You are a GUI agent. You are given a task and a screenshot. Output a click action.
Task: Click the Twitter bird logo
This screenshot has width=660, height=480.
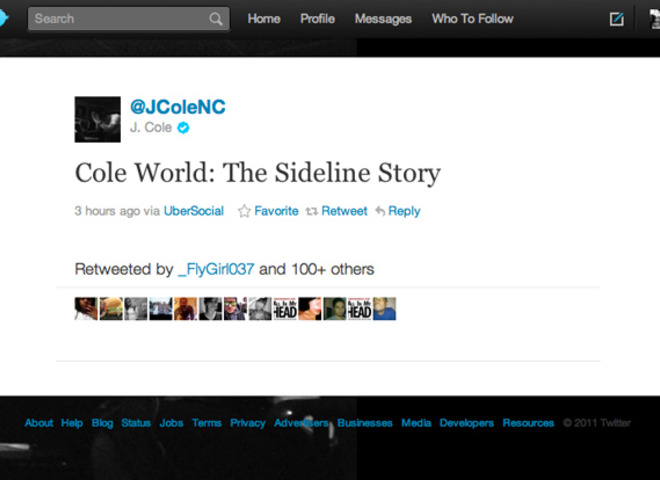pyautogui.click(x=4, y=18)
